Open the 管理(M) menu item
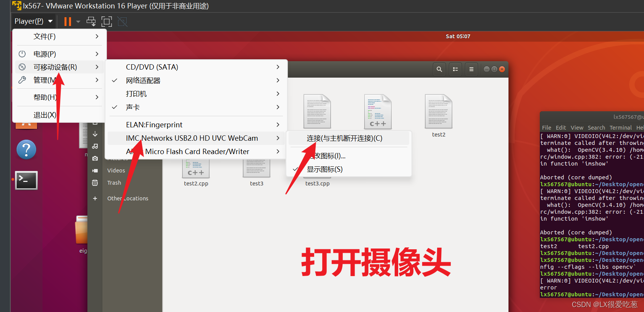Viewport: 644px width, 312px height. [60, 80]
